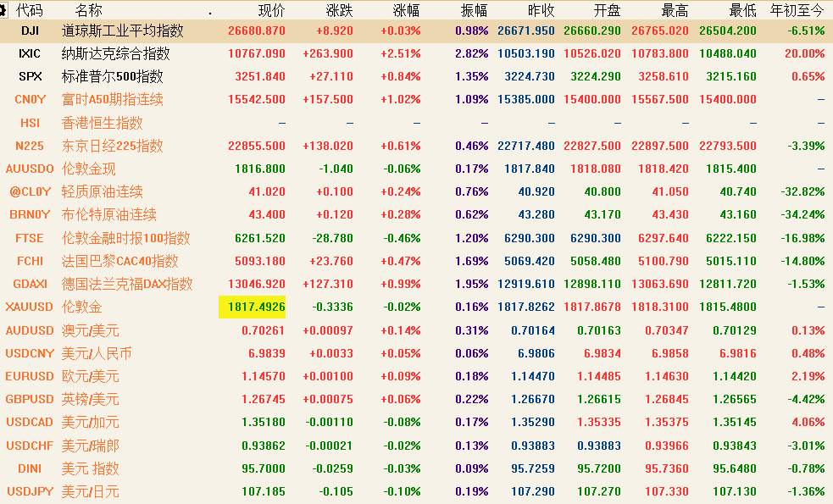Open 美元 指数 row

point(91,468)
